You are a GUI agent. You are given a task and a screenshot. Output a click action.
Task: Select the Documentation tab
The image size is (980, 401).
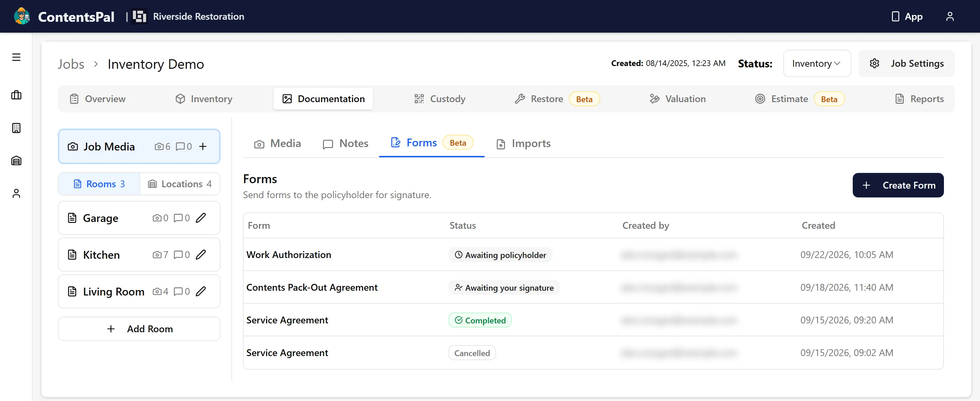pos(323,99)
